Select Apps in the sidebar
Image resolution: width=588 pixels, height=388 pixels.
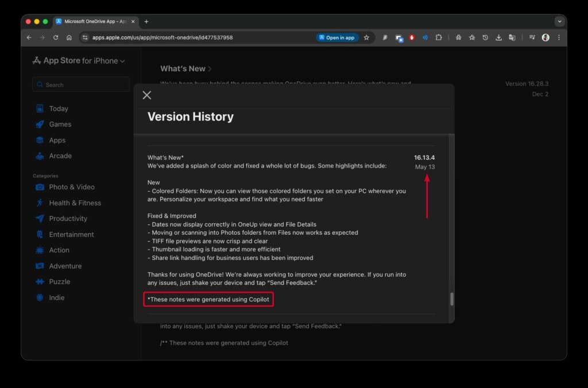click(57, 140)
